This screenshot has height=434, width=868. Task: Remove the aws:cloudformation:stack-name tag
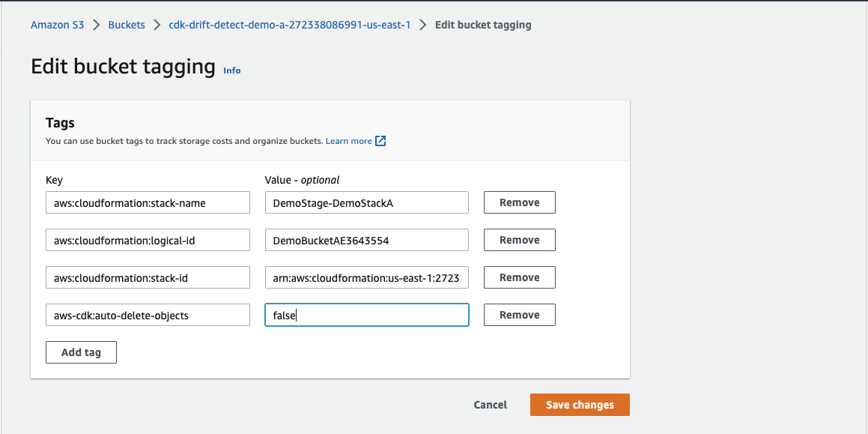click(x=519, y=202)
